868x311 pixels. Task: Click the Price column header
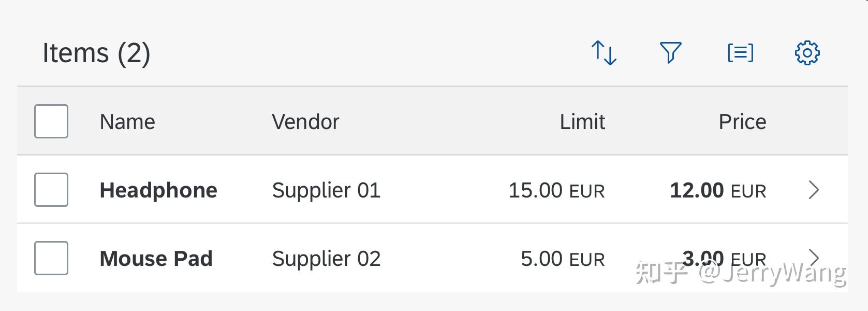(742, 121)
